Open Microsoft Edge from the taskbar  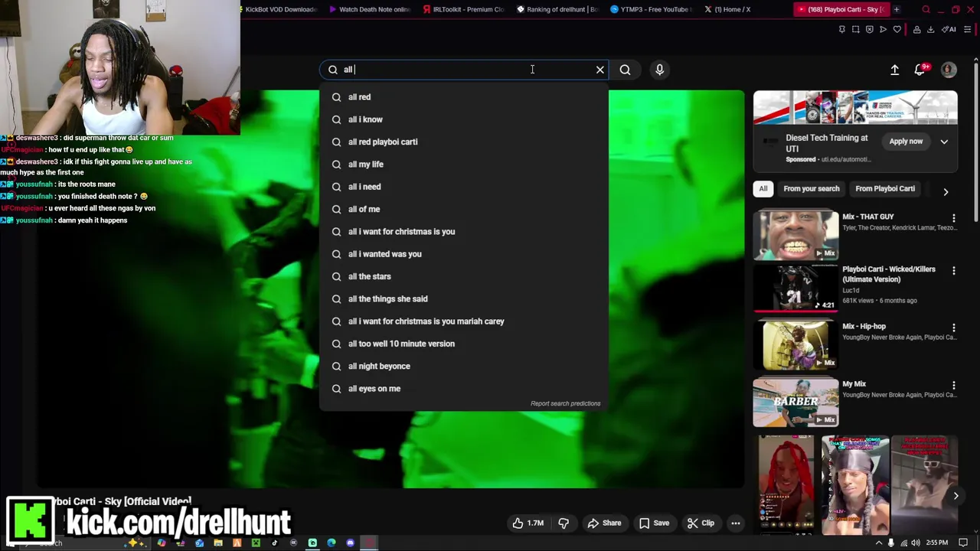pos(332,543)
